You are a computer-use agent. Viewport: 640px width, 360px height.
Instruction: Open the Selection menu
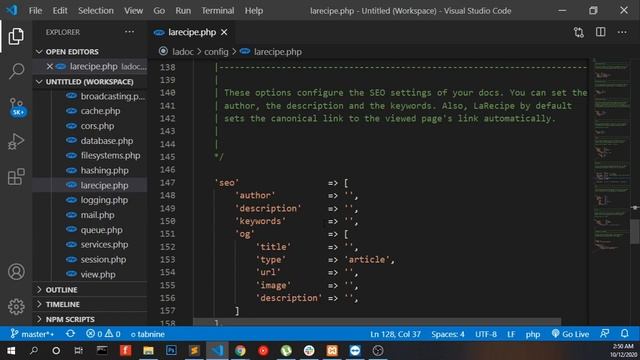pos(96,11)
